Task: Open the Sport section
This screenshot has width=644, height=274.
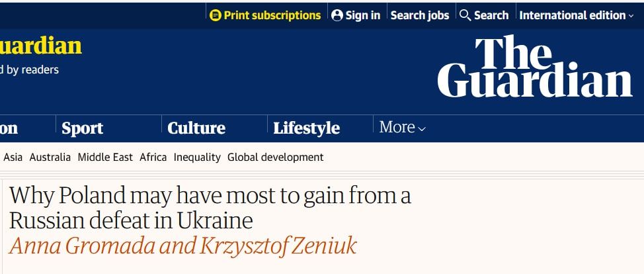Action: (82, 128)
